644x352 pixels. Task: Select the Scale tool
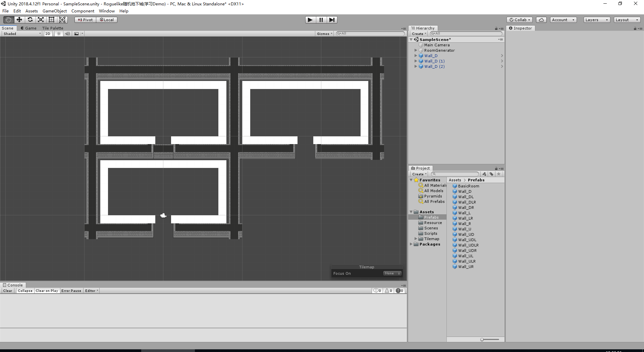tap(41, 19)
